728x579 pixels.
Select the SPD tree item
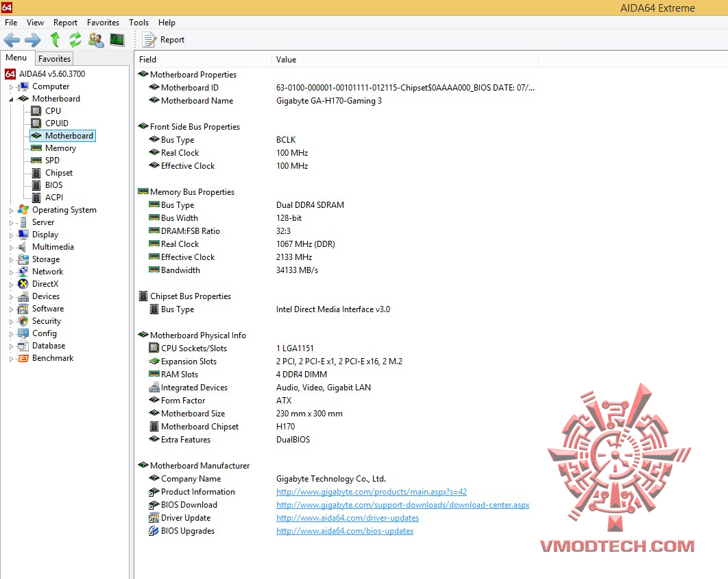click(x=52, y=161)
